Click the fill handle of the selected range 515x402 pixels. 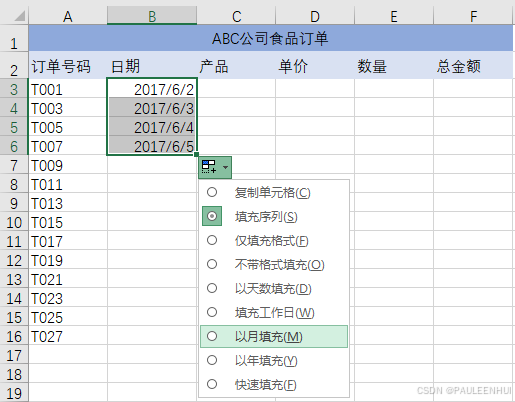point(197,154)
